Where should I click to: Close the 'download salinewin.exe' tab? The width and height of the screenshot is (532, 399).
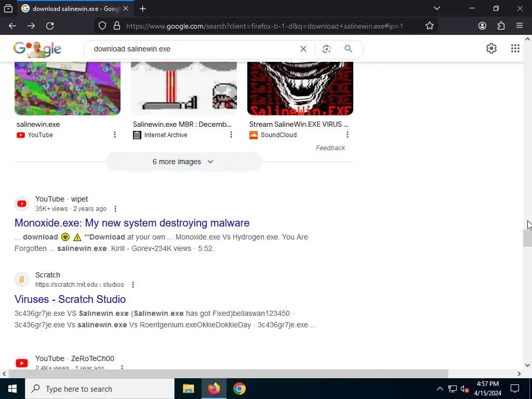click(x=126, y=8)
